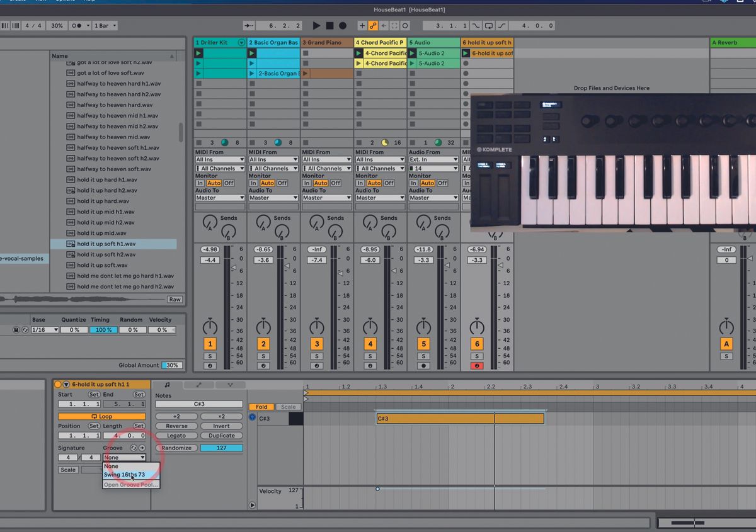Open track 1 MIDI From All Ins dropdown
Viewport: 756px width, 532px height.
click(x=220, y=160)
